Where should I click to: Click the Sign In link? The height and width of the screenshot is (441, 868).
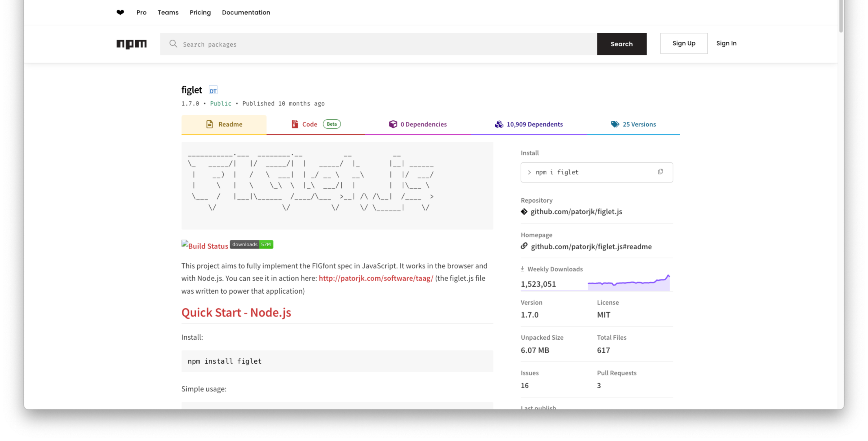coord(726,43)
